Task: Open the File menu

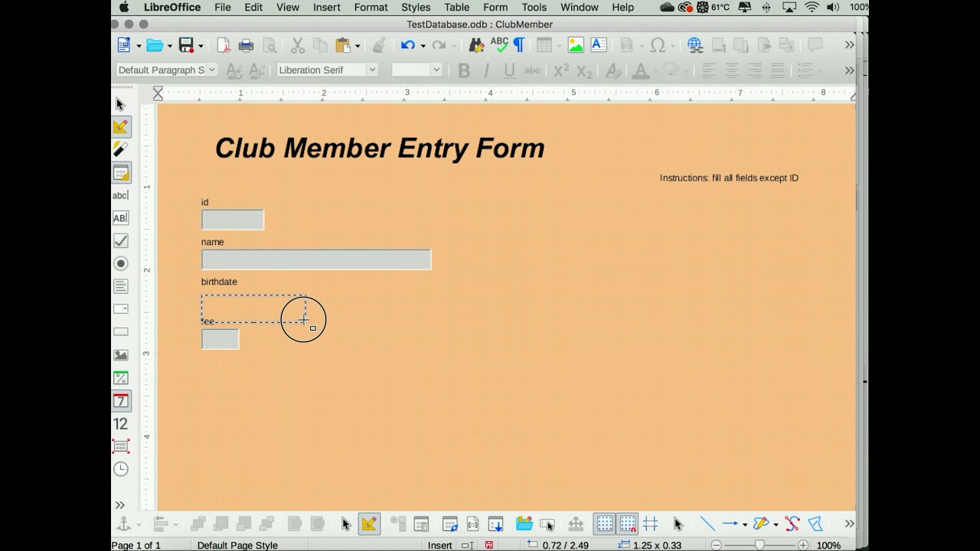Action: (x=223, y=7)
